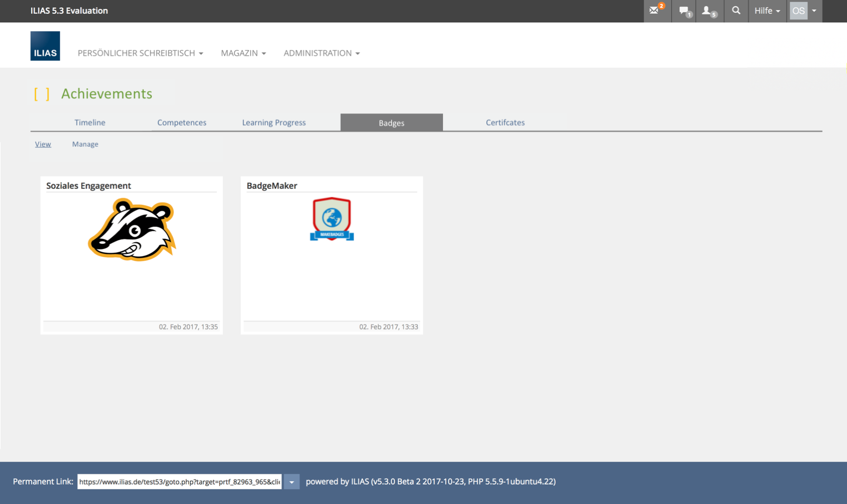Click the BadgeMaker shield badge image
The width and height of the screenshot is (847, 504).
332,219
